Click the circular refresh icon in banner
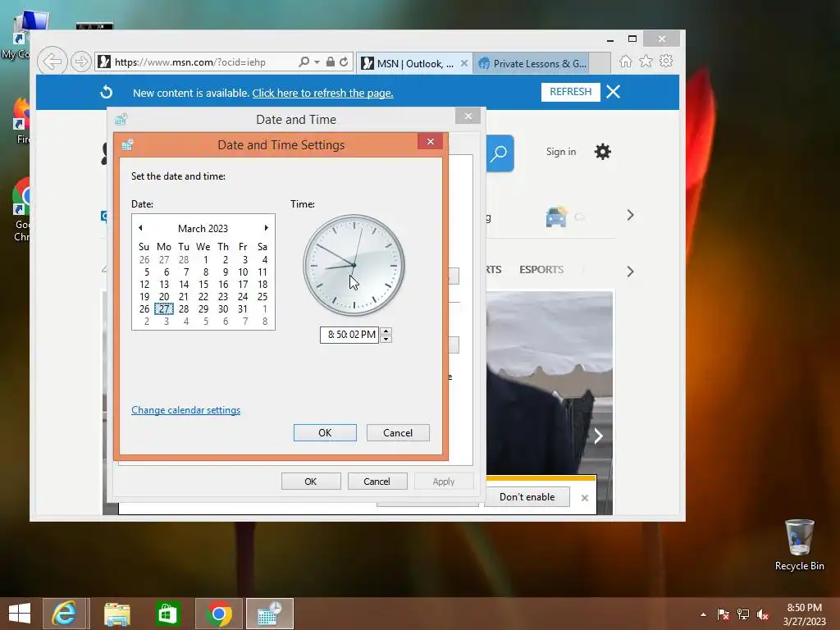The image size is (840, 630). (x=107, y=92)
